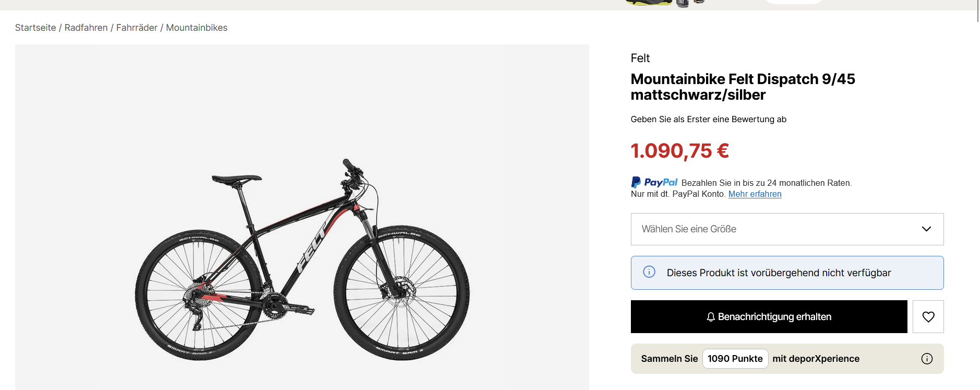Click the PayPal logo
The width and height of the screenshot is (980, 390).
pyautogui.click(x=654, y=182)
